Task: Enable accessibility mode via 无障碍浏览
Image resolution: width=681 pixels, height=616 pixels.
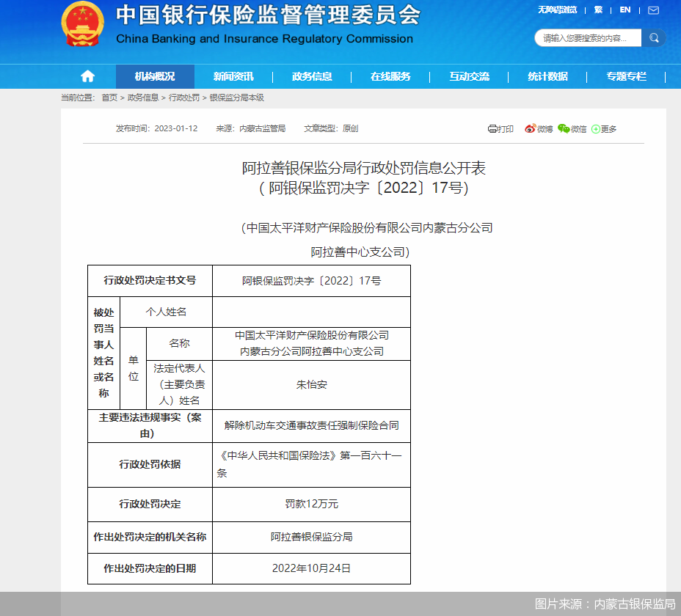Action: [558, 10]
